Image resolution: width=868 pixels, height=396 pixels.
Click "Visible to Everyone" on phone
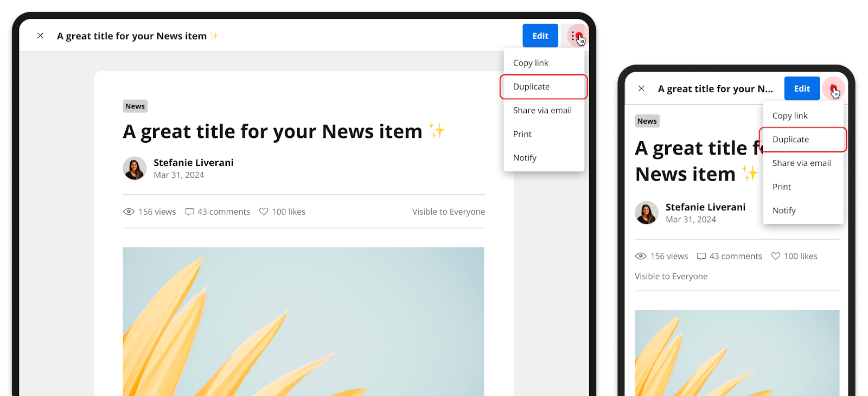[671, 276]
